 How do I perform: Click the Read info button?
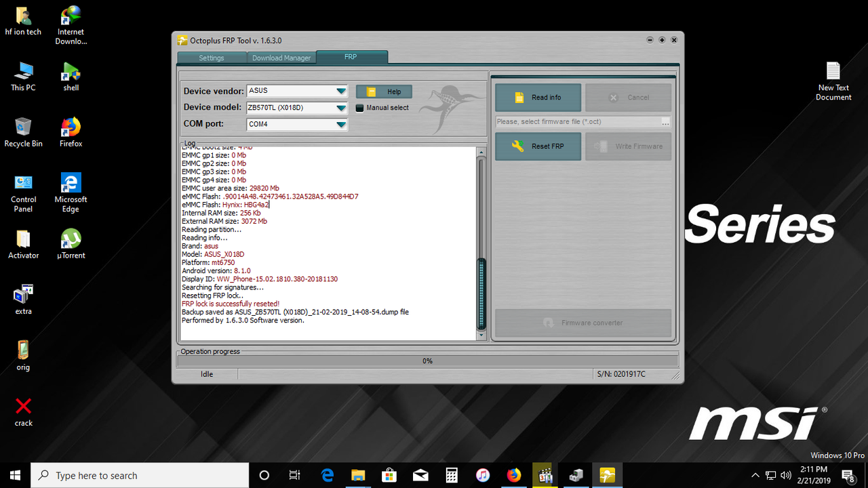pyautogui.click(x=538, y=98)
